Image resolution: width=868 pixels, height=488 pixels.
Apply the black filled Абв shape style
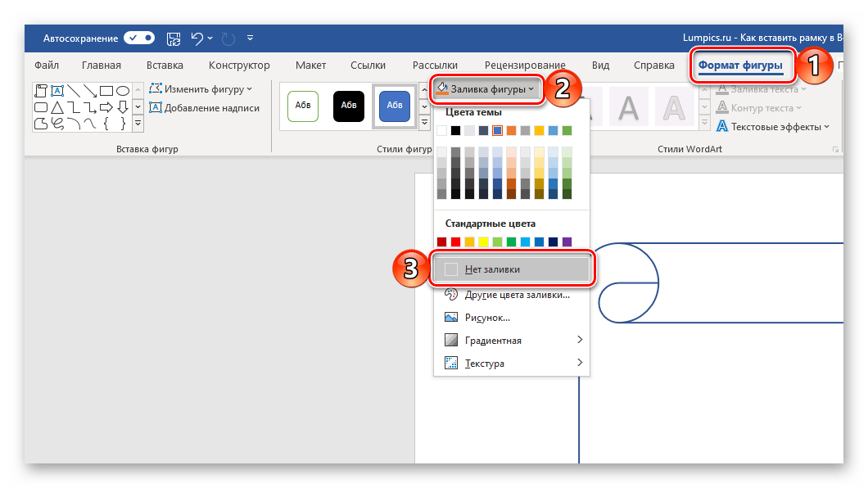pos(349,106)
